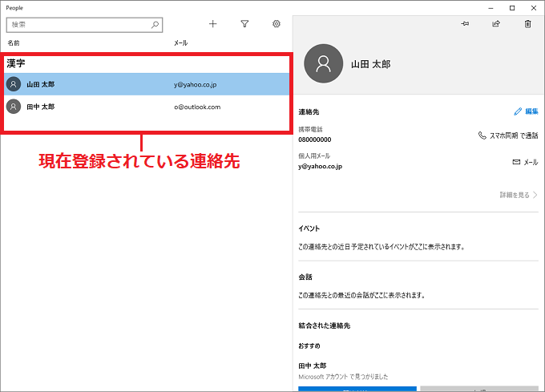Click the pencil icon beside 編集
This screenshot has width=545, height=392.
(518, 111)
